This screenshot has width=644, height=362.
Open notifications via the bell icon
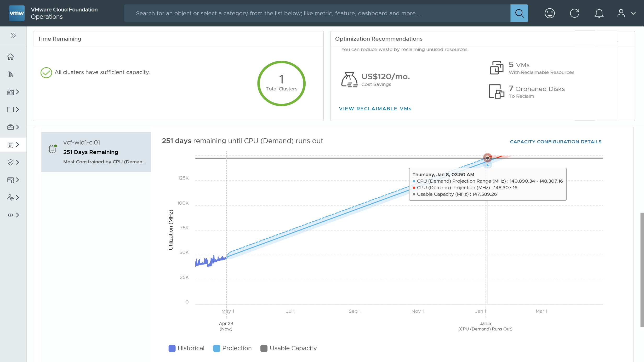coord(599,13)
